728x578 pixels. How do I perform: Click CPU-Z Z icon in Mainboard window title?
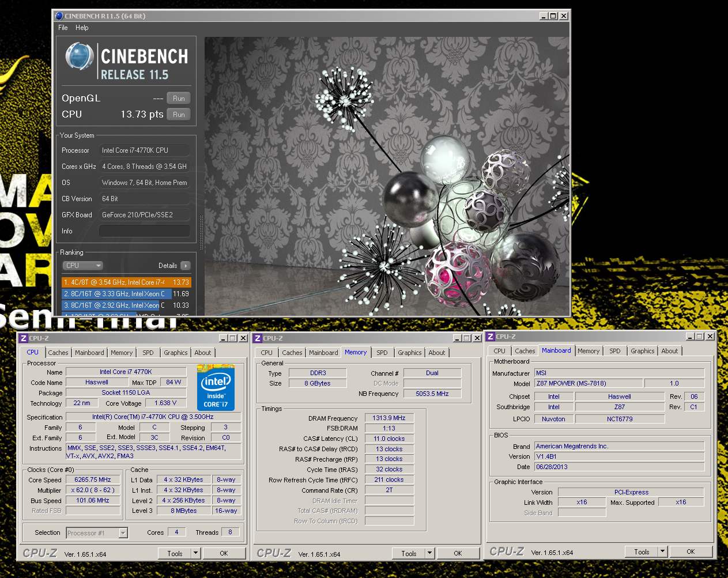pyautogui.click(x=491, y=337)
